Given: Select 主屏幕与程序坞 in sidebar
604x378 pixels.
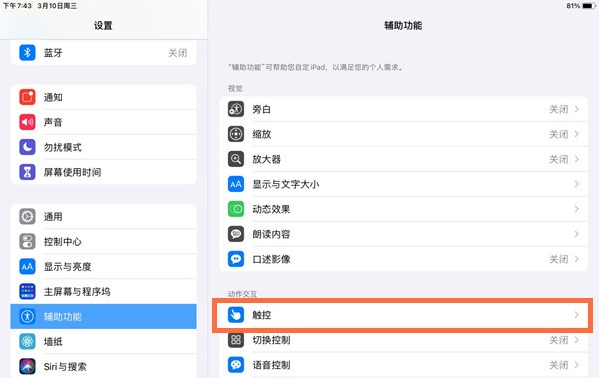Looking at the screenshot, I should tap(103, 291).
